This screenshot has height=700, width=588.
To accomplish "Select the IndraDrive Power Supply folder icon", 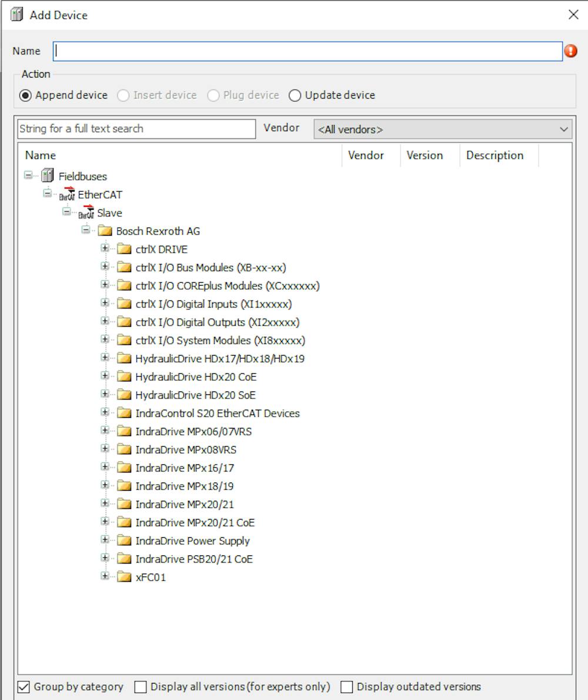I will coord(124,540).
